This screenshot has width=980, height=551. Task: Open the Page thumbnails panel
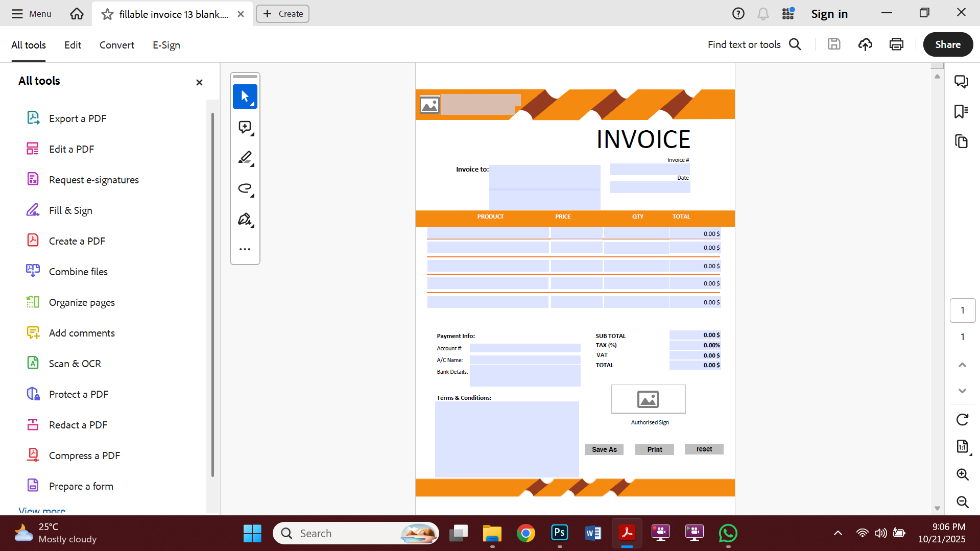[962, 141]
